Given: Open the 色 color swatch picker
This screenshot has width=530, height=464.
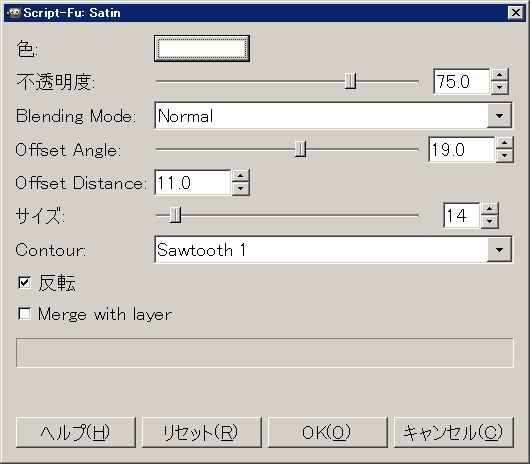Looking at the screenshot, I should (202, 48).
